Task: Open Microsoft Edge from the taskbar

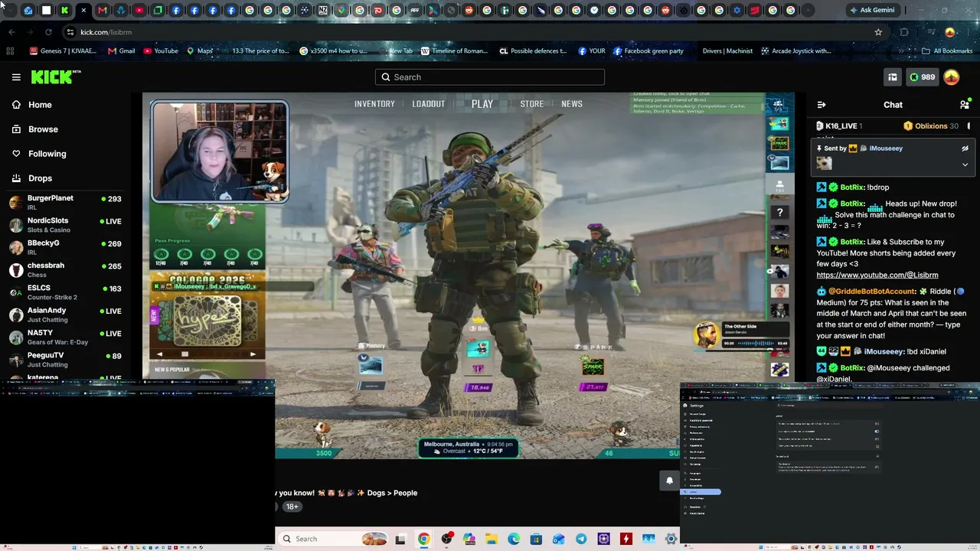Action: [x=514, y=539]
